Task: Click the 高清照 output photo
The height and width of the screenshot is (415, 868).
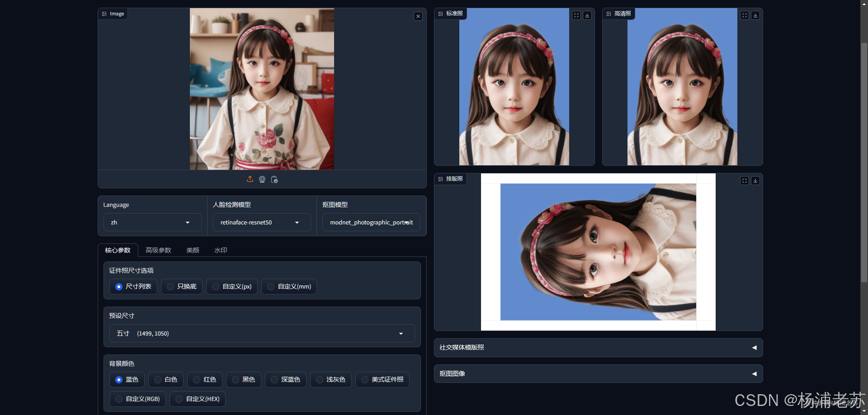Action: (x=682, y=87)
